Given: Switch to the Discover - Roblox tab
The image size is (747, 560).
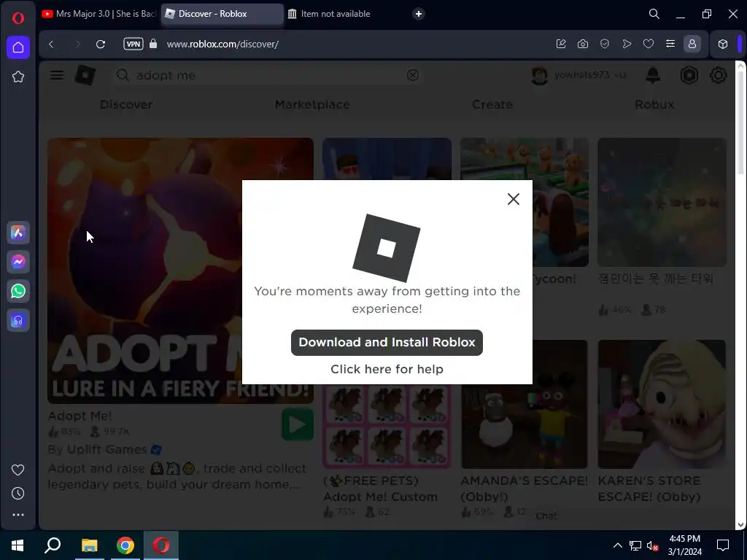Looking at the screenshot, I should (x=222, y=14).
